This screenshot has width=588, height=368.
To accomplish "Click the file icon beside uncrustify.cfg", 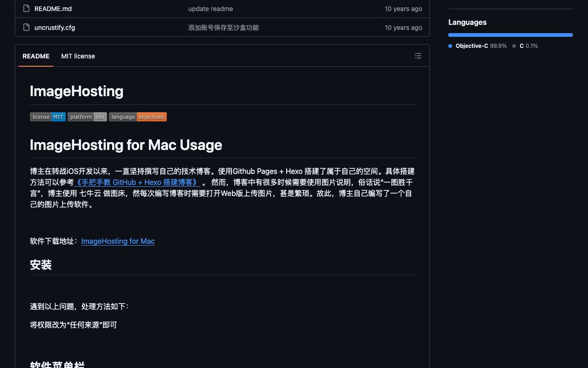I will [x=26, y=27].
